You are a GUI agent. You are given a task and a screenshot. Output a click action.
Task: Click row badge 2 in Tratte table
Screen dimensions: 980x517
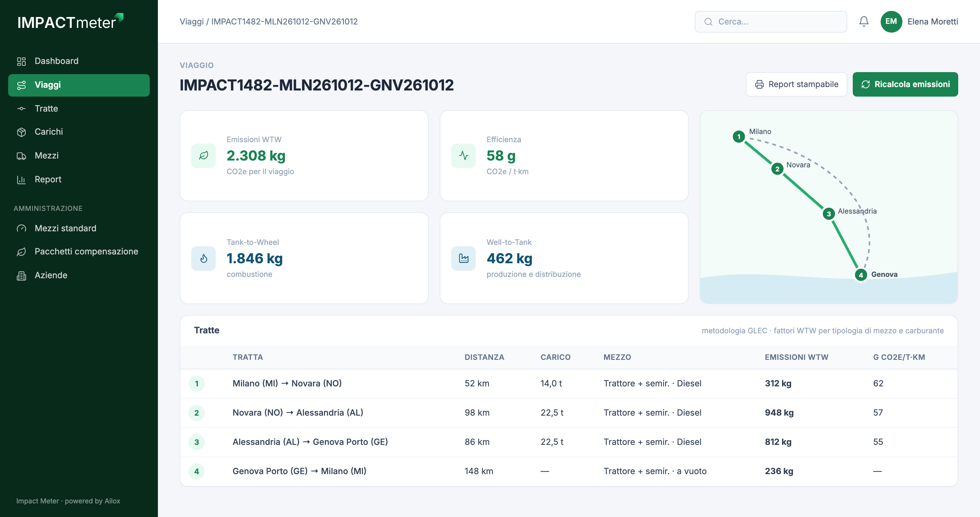tap(197, 413)
